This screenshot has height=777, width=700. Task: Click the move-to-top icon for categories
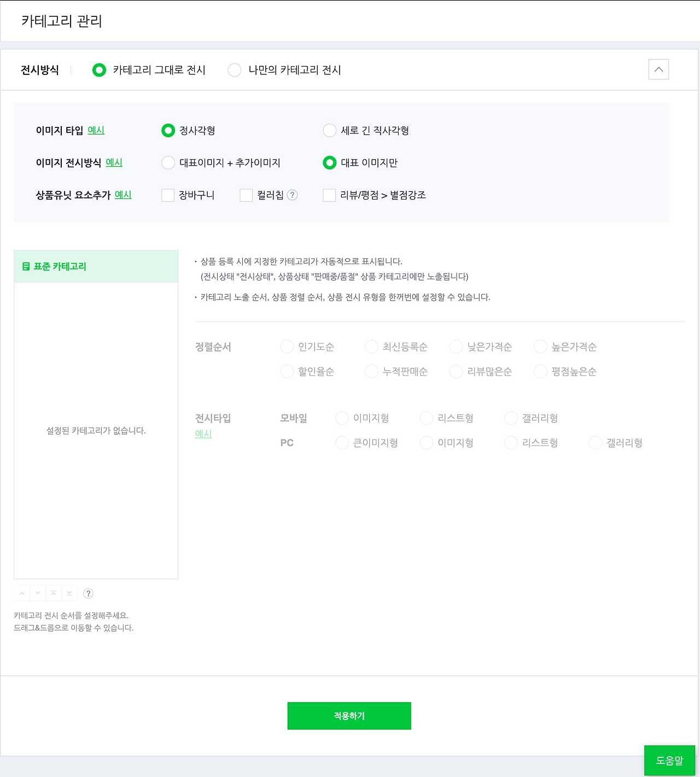tap(53, 593)
